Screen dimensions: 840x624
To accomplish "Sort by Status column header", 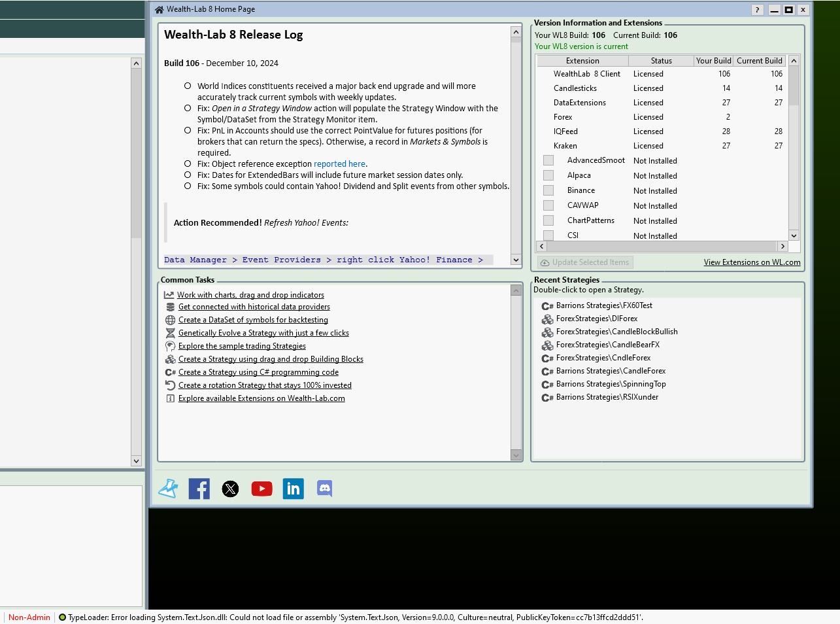I will point(661,61).
